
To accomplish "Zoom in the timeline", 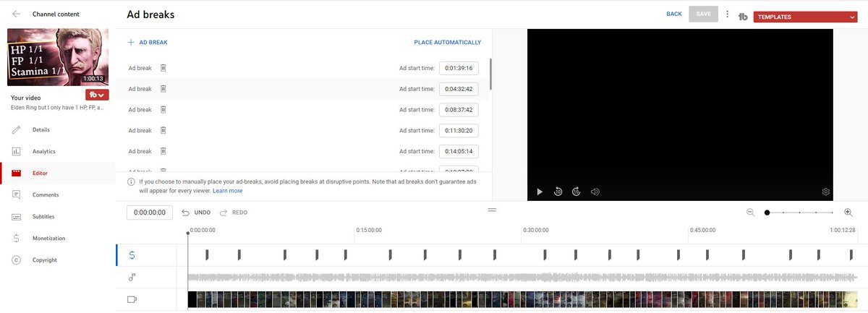I will click(x=848, y=213).
